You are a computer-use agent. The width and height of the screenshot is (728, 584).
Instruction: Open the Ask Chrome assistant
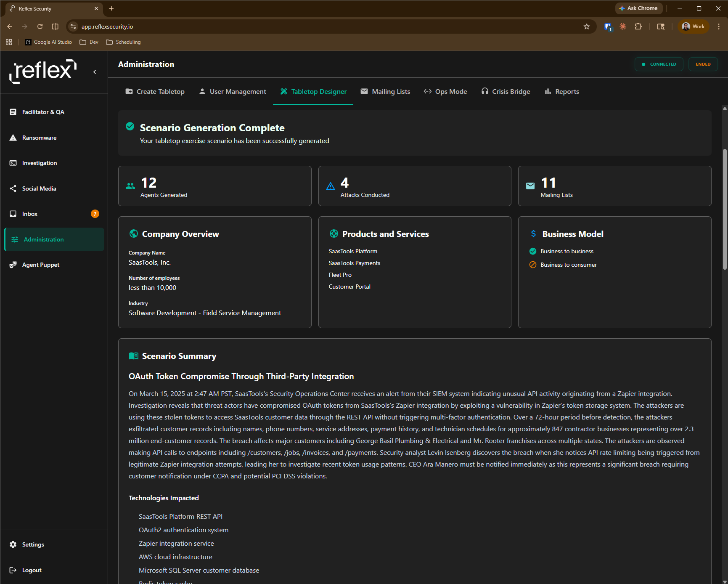pos(638,8)
